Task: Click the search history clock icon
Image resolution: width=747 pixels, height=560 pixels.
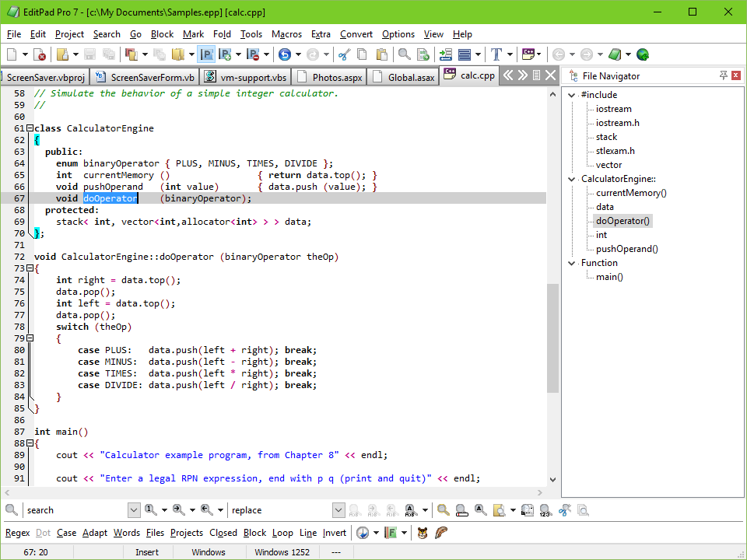Action: pos(363,532)
